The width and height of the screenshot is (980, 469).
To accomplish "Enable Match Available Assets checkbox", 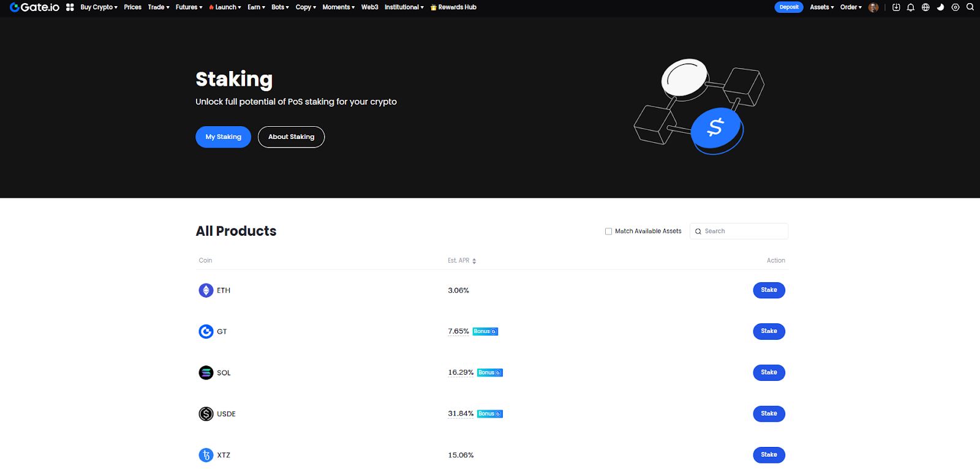I will click(608, 231).
